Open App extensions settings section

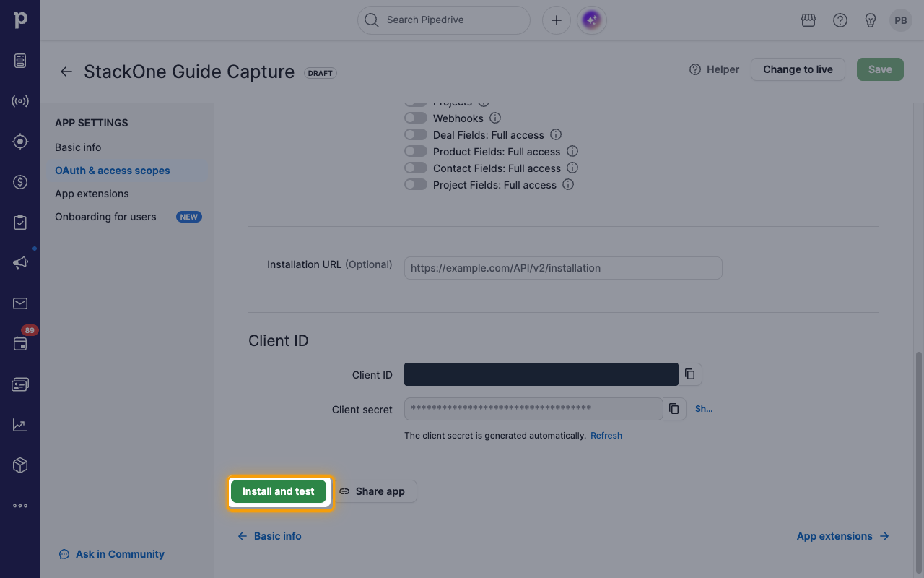tap(92, 194)
